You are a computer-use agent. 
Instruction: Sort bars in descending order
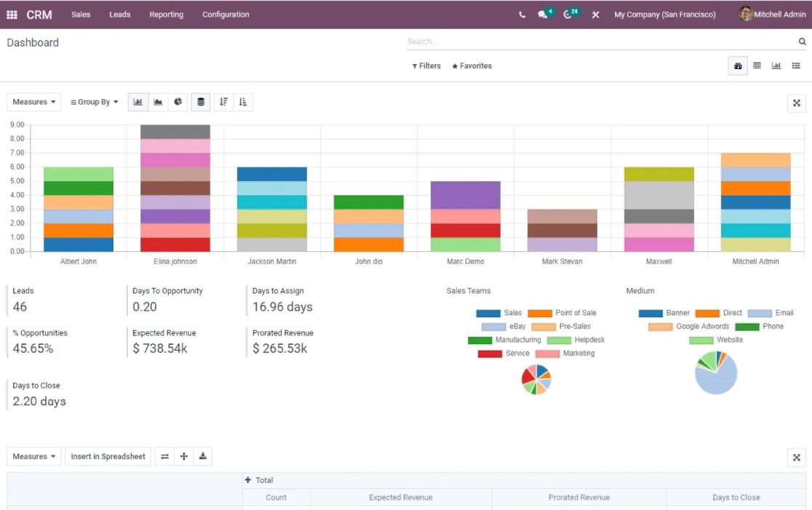[223, 102]
